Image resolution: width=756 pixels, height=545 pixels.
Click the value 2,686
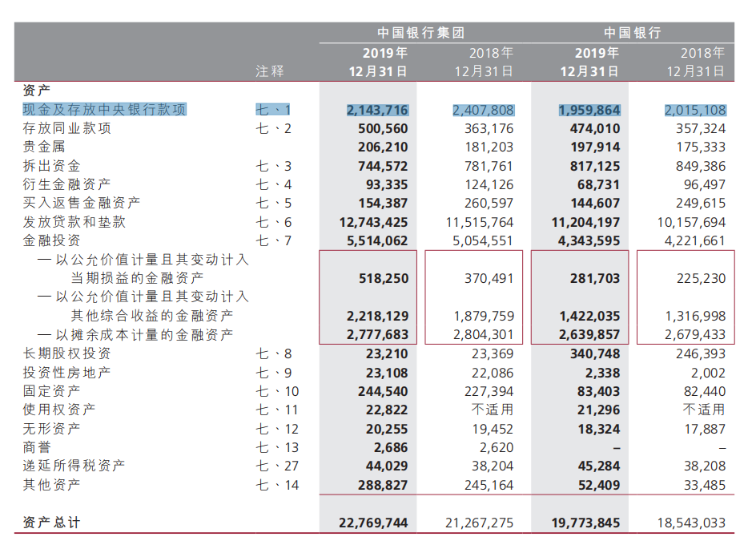pos(391,447)
